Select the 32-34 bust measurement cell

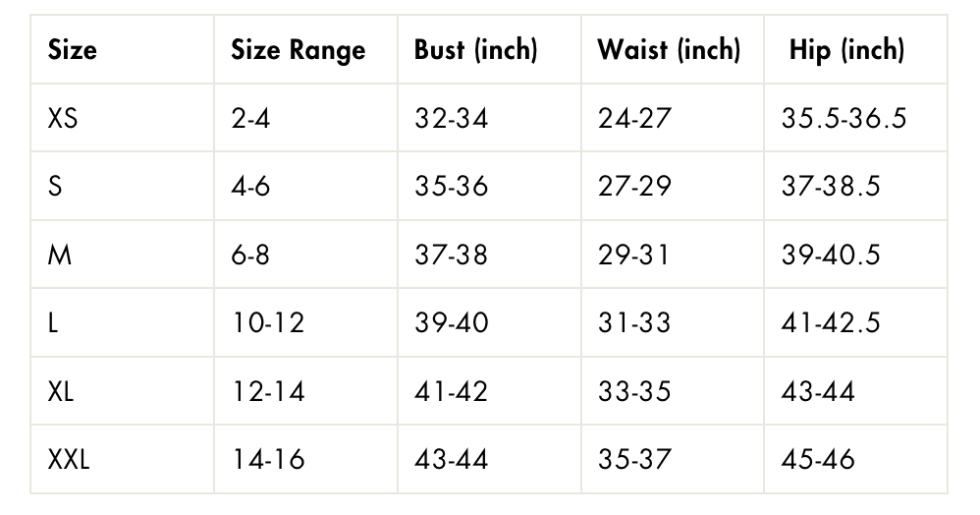point(451,119)
